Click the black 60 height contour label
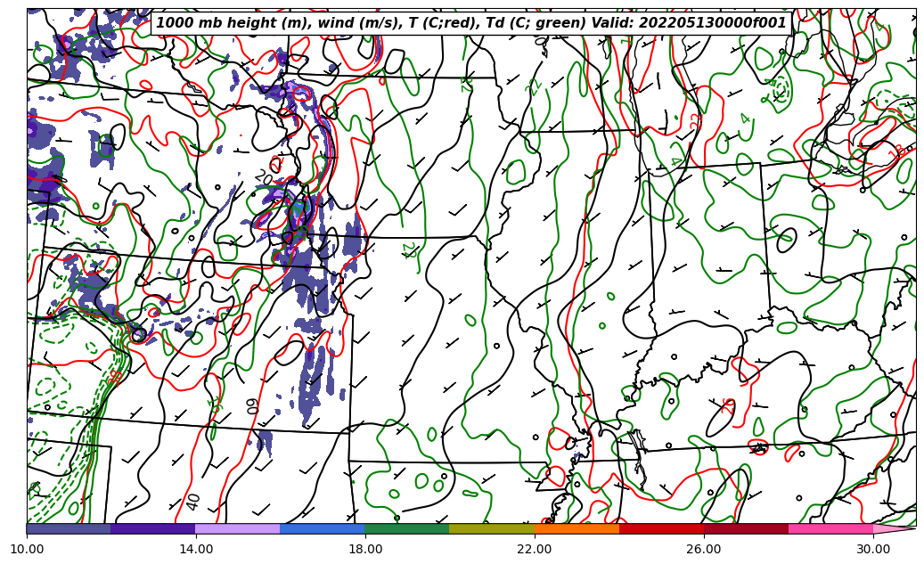Screen dimensions: 924x564 (x=252, y=406)
